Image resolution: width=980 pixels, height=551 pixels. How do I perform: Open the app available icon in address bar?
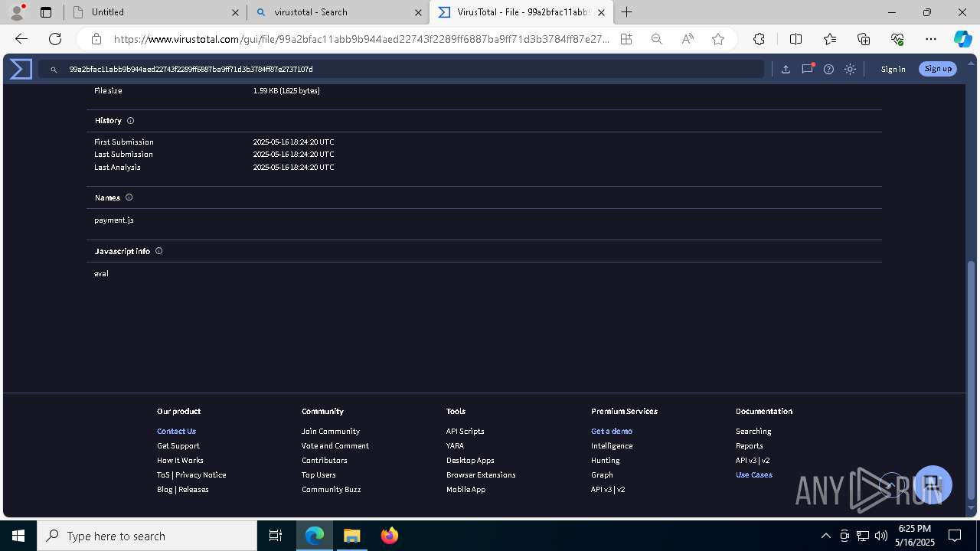[x=626, y=39]
